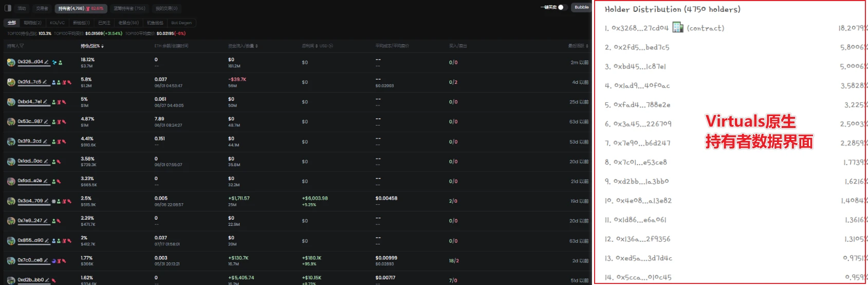
Task: Click the edit pencil next to 0x326...d04
Action: point(47,62)
